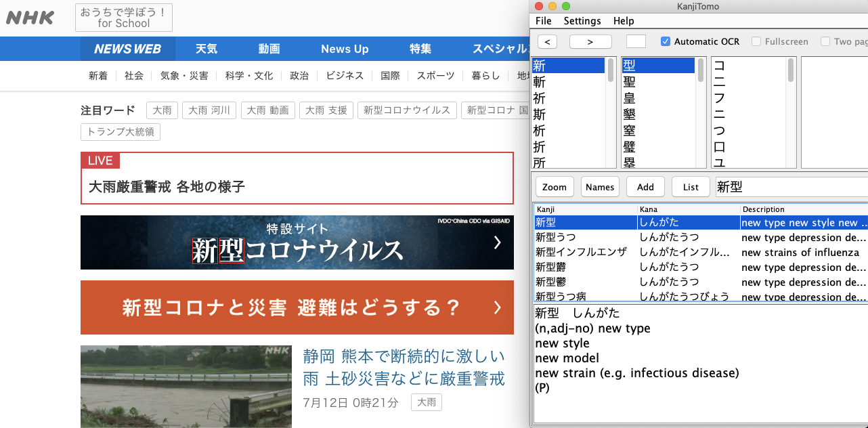Click the 大雨 動画 keyword tag
868x428 pixels.
[x=268, y=110]
